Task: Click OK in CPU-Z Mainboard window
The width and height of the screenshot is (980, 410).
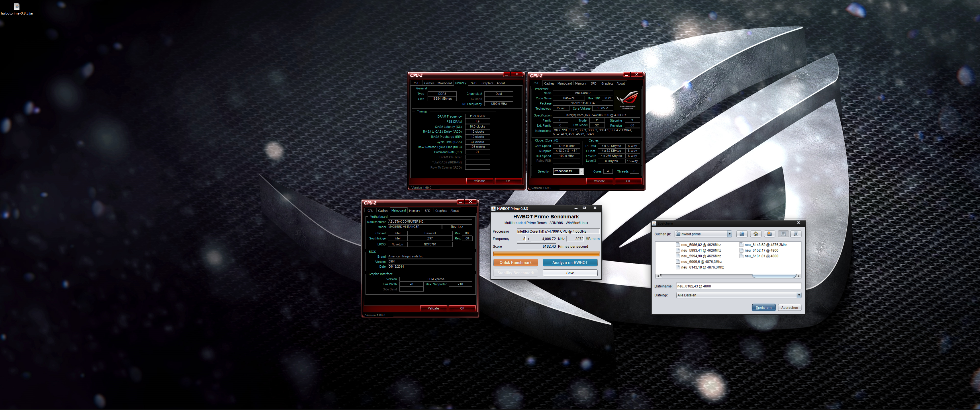Action: [462, 308]
